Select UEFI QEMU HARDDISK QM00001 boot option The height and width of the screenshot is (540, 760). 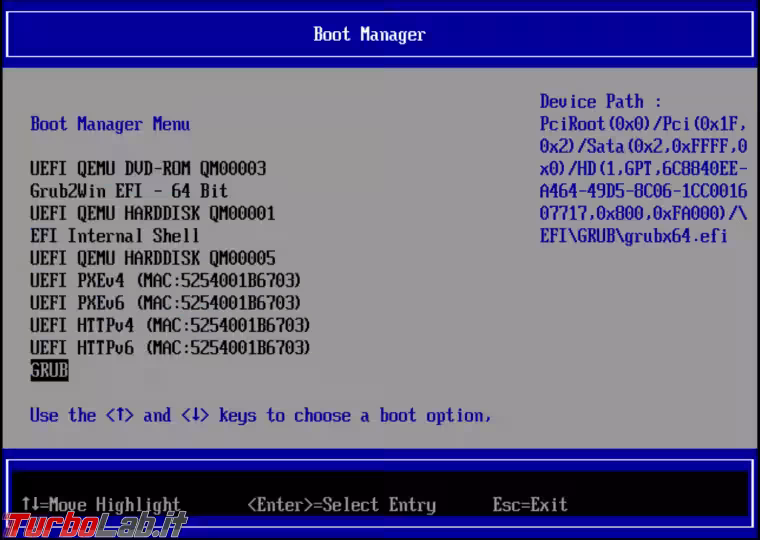point(152,213)
